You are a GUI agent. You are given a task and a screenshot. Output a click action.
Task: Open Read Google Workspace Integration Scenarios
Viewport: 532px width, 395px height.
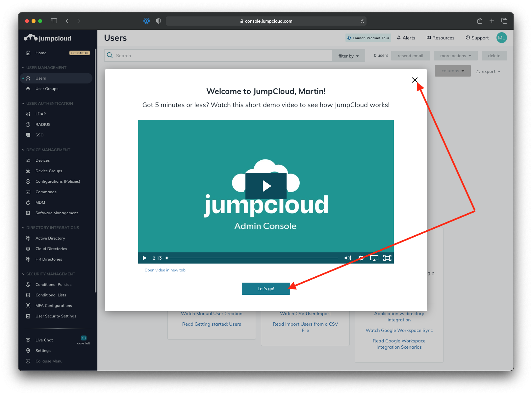pyautogui.click(x=399, y=344)
